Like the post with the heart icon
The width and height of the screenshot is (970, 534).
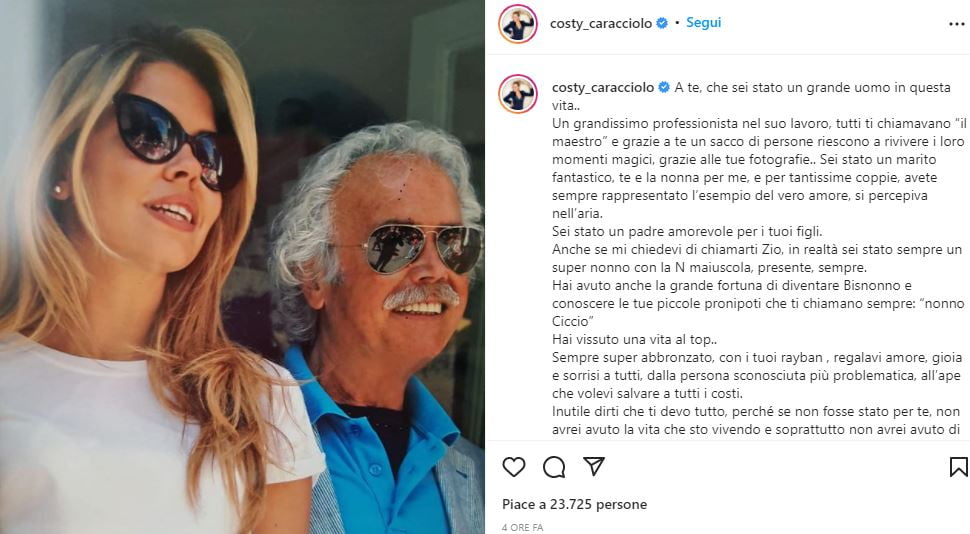click(x=514, y=467)
